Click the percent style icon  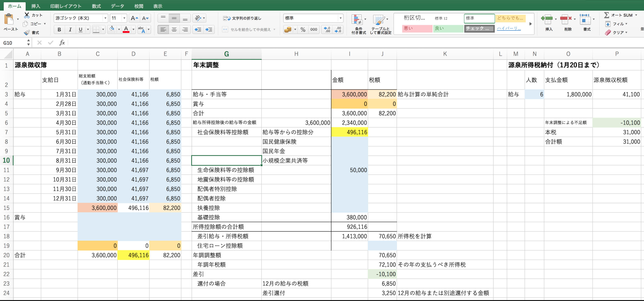click(303, 29)
